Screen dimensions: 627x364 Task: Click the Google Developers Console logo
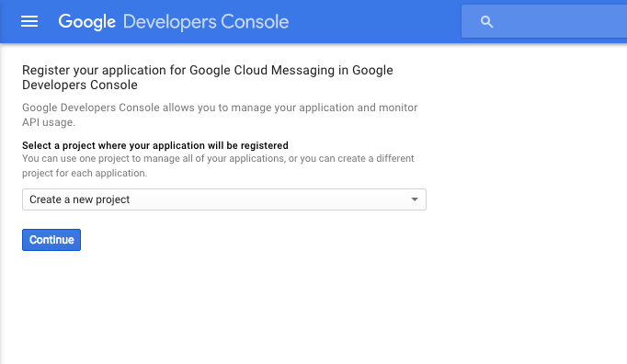pos(174,21)
